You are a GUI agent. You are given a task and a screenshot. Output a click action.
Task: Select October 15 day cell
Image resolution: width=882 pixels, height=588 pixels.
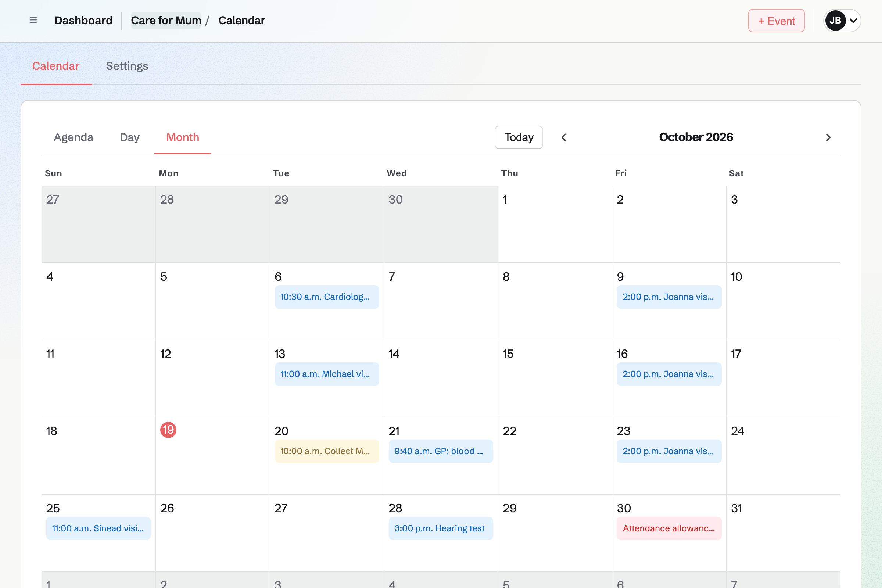555,379
